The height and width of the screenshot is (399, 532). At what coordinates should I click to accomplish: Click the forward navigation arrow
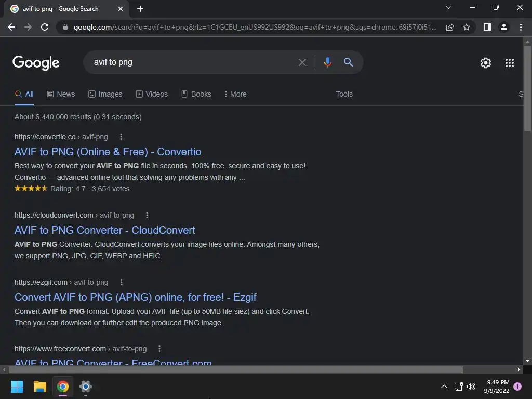click(x=28, y=27)
